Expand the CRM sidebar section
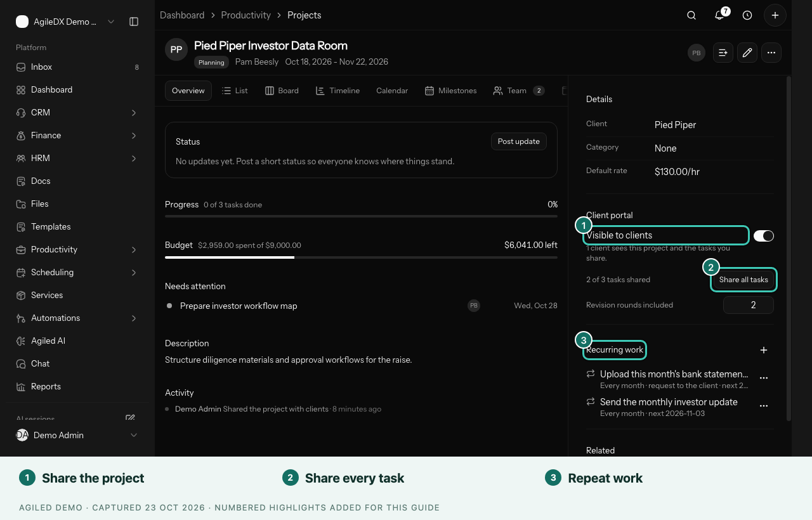 [77, 112]
